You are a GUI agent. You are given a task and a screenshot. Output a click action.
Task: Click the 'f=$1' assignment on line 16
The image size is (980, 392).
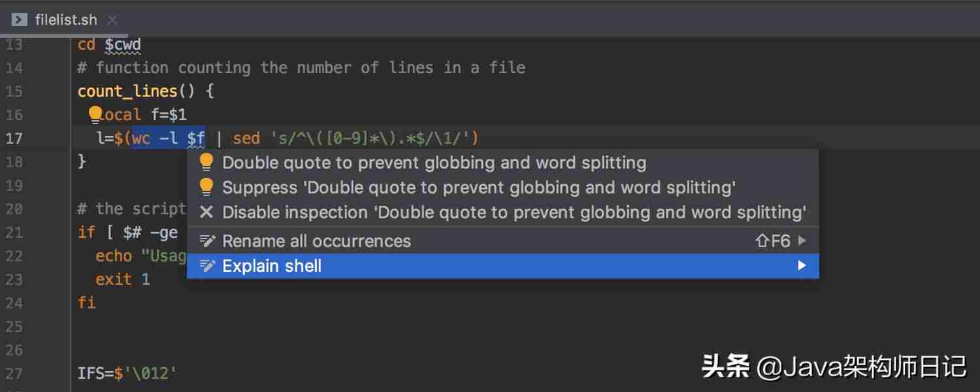click(169, 115)
